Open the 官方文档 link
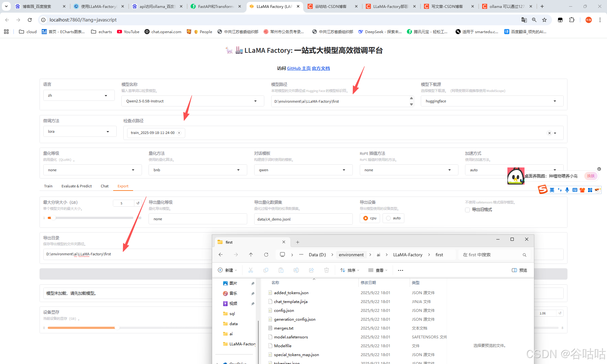The width and height of the screenshot is (607, 364). [x=321, y=68]
